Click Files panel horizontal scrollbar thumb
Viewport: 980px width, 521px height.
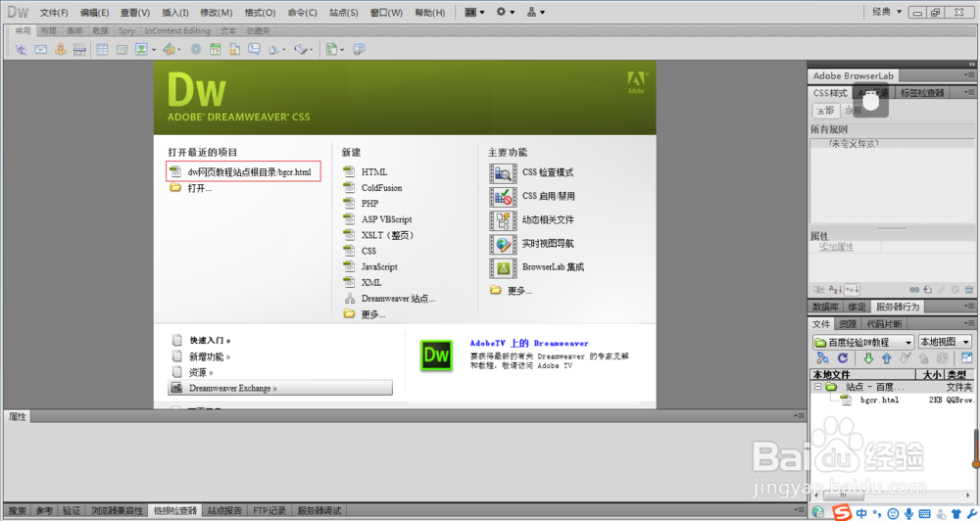(x=843, y=497)
